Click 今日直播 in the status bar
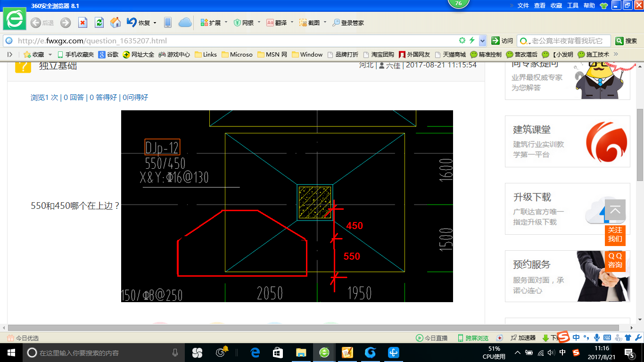644x362 pixels. (x=431, y=338)
